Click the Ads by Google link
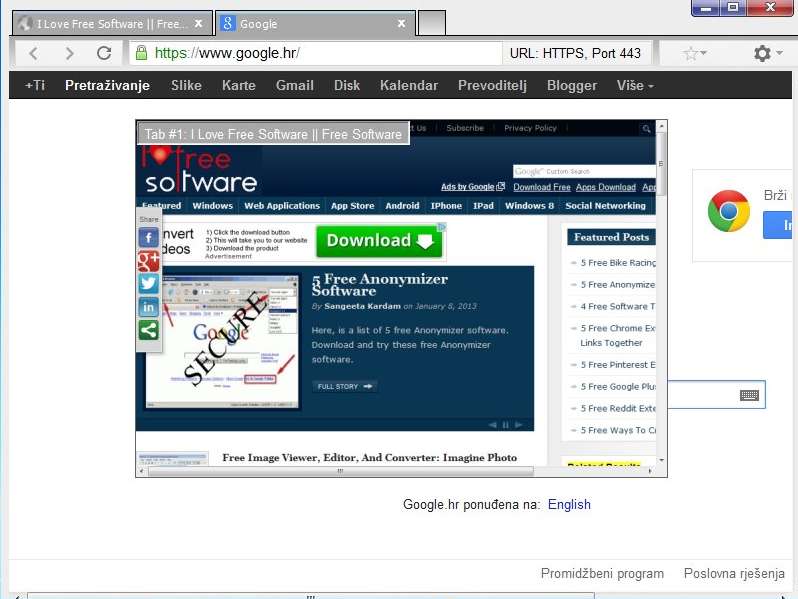The width and height of the screenshot is (798, 599). [x=472, y=187]
